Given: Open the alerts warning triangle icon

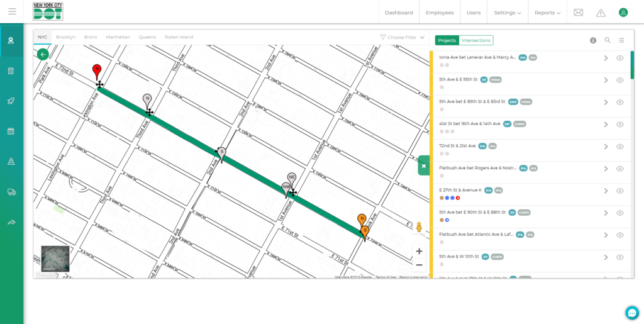Looking at the screenshot, I should coord(601,13).
